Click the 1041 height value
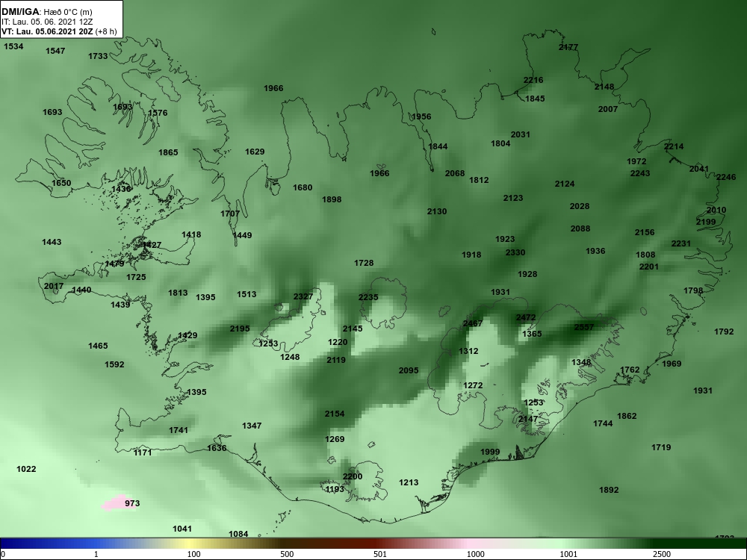The height and width of the screenshot is (560, 747). tap(182, 529)
